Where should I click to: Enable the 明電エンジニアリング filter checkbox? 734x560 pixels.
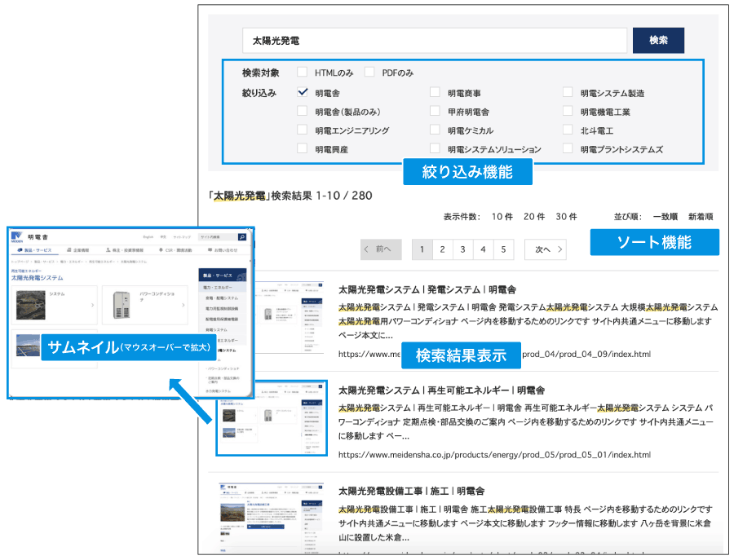coord(303,130)
